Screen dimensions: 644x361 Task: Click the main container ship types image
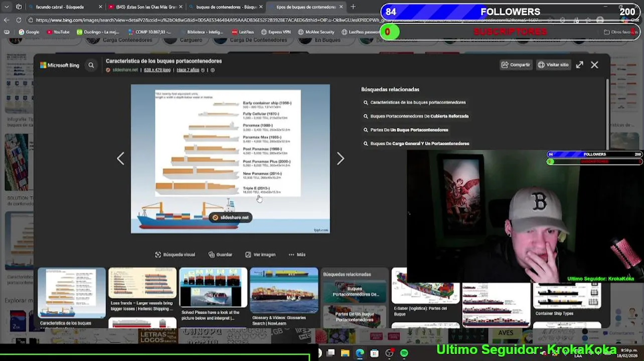tap(230, 158)
